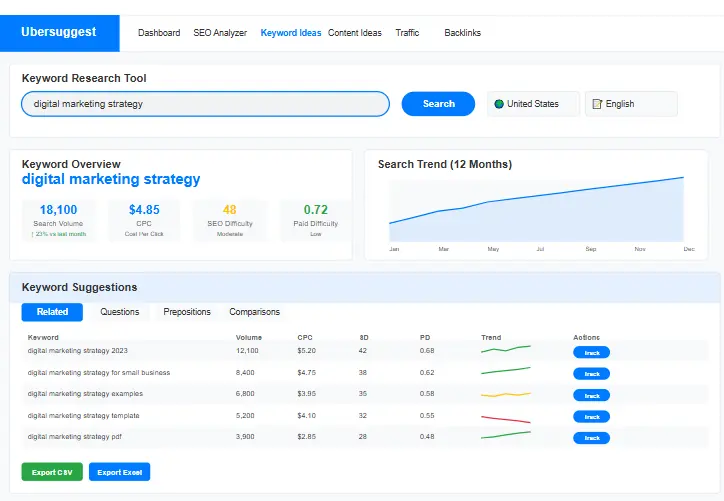Track 'digital marketing strategy 2023' keyword

[591, 353]
